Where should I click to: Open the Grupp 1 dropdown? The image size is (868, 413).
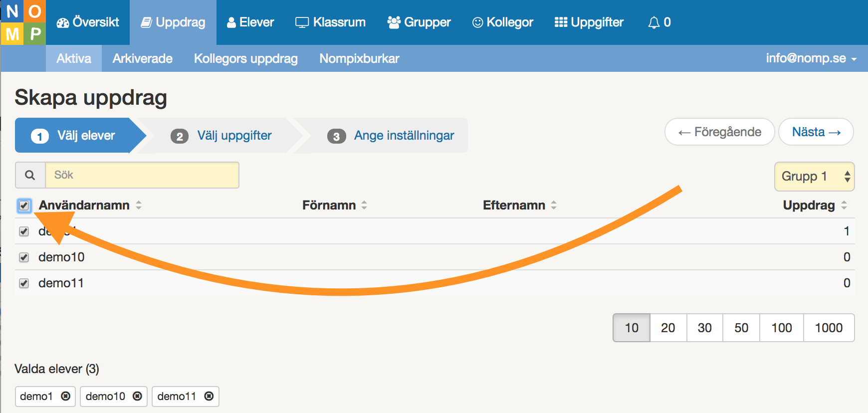[x=814, y=177]
